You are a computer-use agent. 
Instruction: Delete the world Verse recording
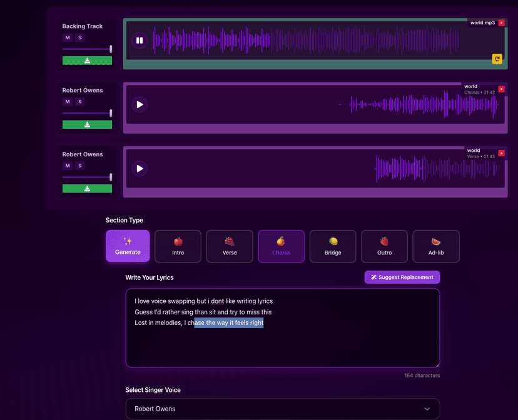[x=501, y=152]
